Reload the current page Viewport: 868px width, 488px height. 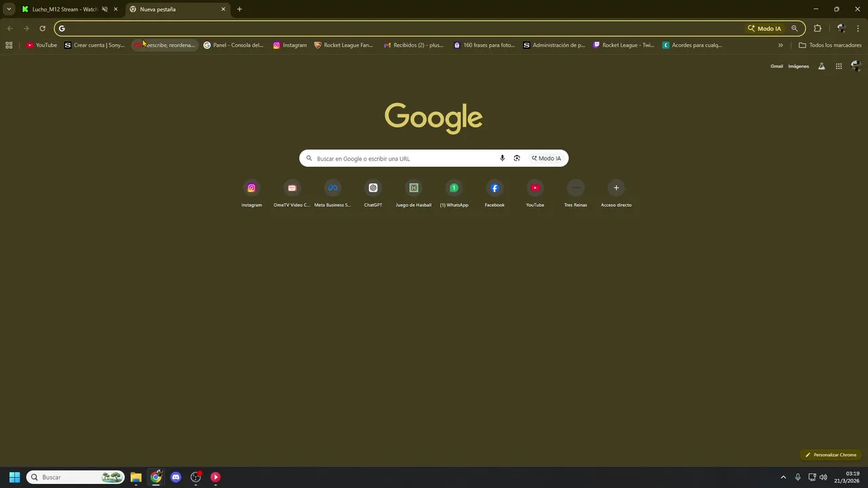(42, 28)
